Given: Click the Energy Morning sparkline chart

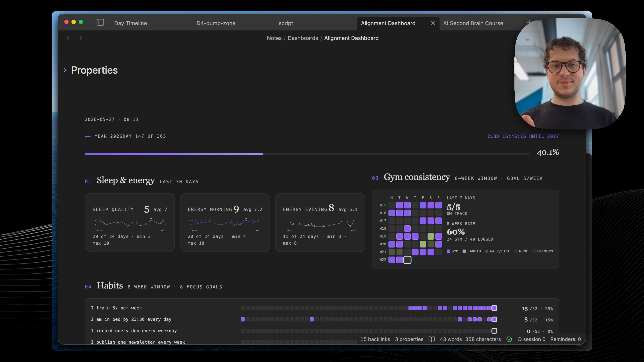Looking at the screenshot, I should pos(225,225).
